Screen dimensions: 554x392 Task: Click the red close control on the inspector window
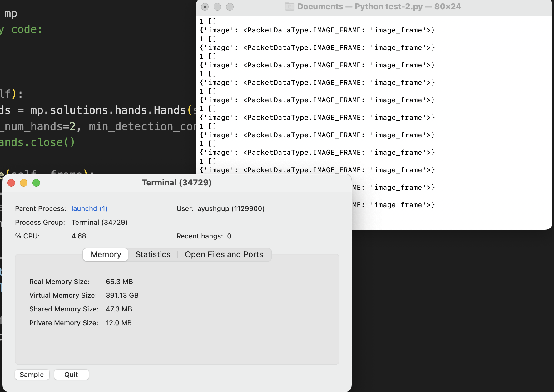coord(11,183)
